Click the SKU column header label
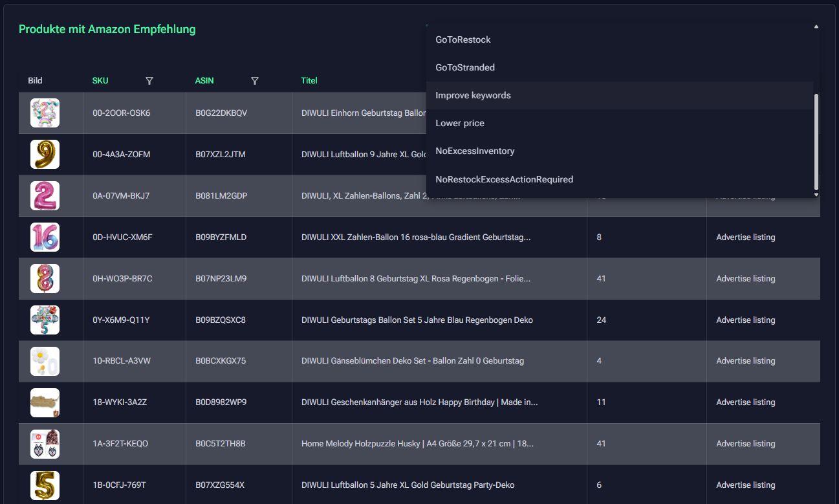The width and height of the screenshot is (839, 504). tap(100, 81)
